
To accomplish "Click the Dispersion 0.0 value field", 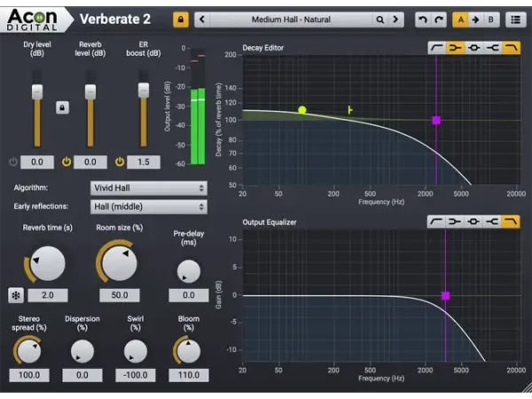I will pos(82,375).
